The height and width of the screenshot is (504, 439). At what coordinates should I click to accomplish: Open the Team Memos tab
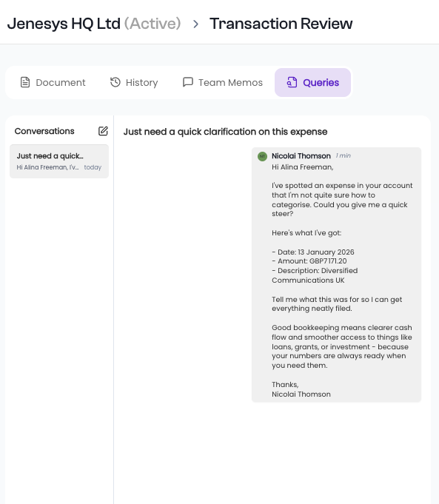pos(223,83)
